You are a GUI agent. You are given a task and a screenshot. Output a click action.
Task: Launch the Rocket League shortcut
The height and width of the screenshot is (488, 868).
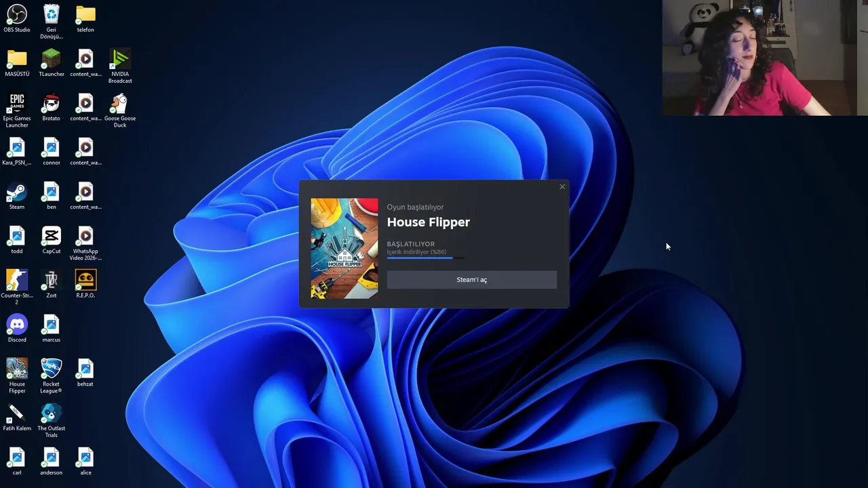pyautogui.click(x=51, y=376)
